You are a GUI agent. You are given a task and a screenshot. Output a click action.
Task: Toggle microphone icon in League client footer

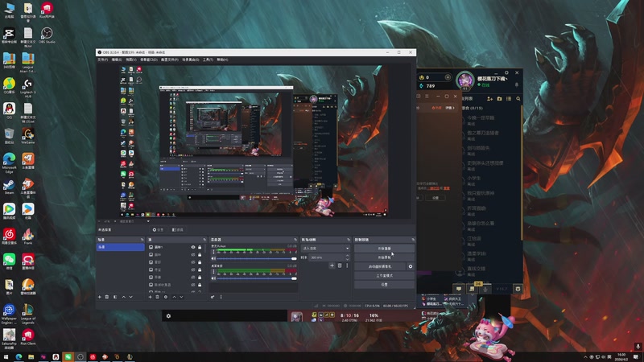click(x=485, y=289)
